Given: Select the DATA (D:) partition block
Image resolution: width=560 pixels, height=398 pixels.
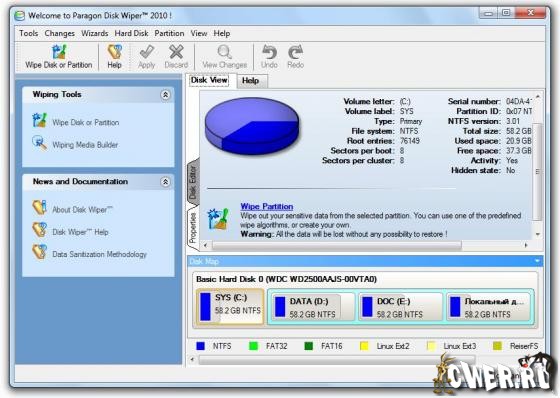Looking at the screenshot, I should [311, 307].
